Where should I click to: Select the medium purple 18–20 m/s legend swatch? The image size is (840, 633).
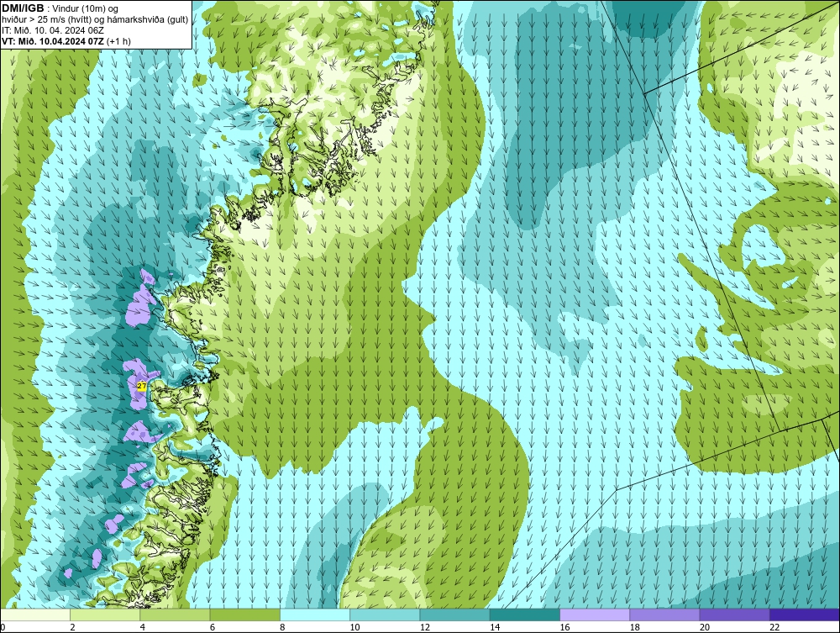click(x=664, y=615)
